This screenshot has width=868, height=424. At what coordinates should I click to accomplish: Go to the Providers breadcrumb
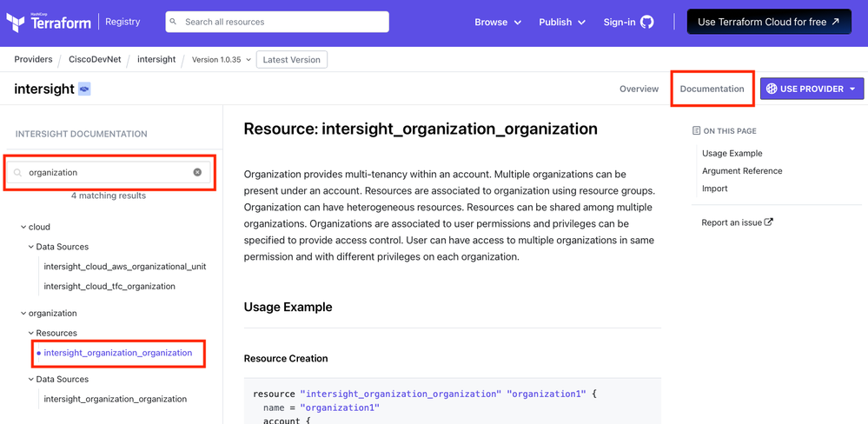(x=33, y=59)
